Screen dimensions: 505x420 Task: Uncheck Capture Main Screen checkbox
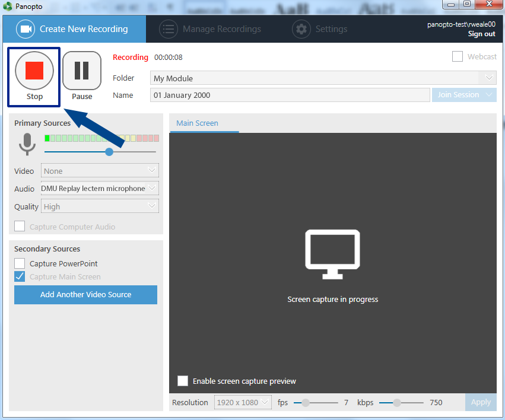pyautogui.click(x=20, y=276)
